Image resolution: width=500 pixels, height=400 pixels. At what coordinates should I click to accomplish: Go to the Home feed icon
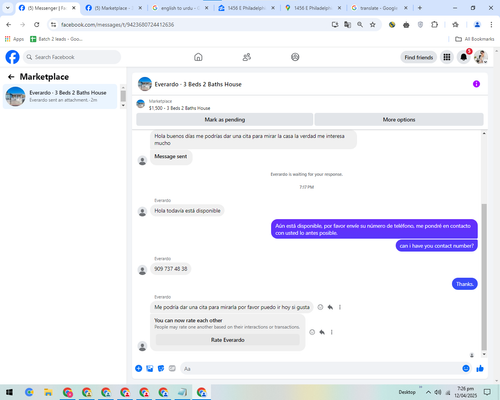tap(198, 57)
